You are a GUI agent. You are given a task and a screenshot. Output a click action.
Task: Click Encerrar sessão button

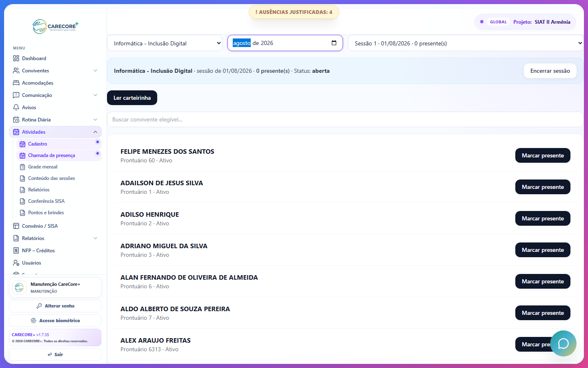[x=550, y=71]
